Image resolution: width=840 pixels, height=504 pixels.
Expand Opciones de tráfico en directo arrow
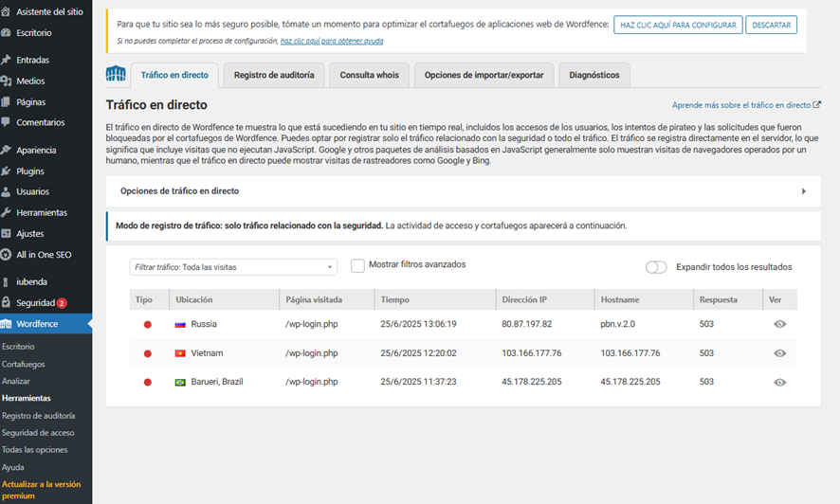click(x=804, y=191)
